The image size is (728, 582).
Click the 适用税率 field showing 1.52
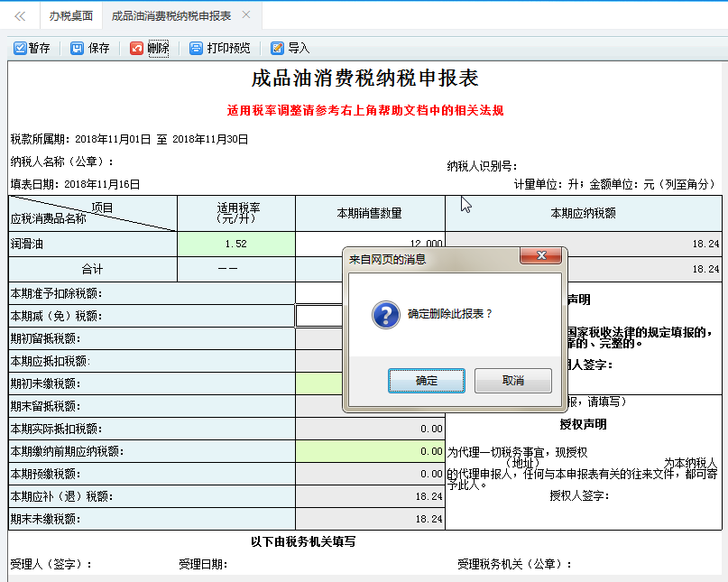coord(236,244)
